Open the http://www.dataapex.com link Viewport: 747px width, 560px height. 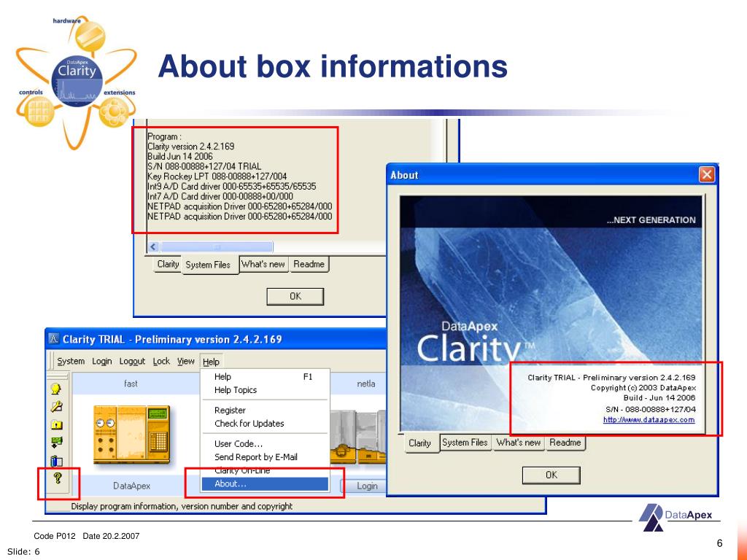point(649,420)
